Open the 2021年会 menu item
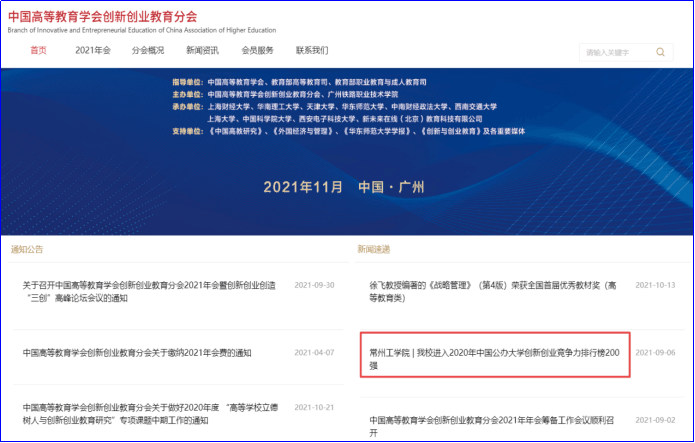The image size is (695, 443). [x=93, y=51]
